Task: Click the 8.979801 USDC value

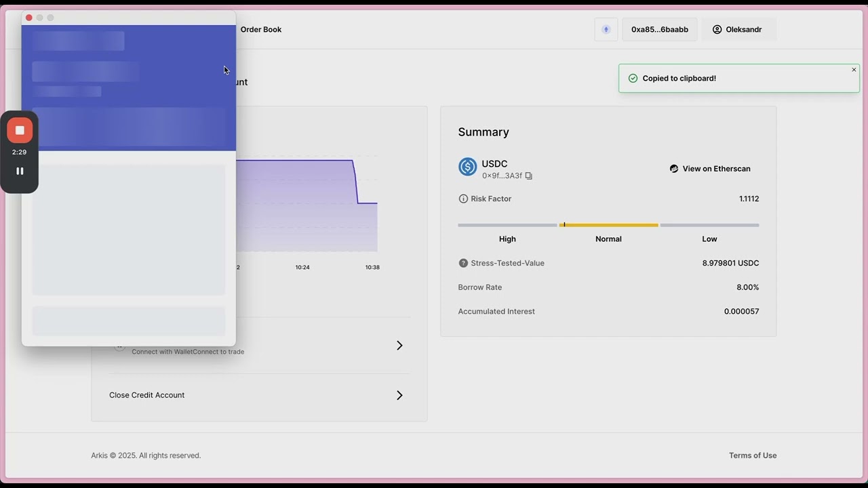Action: pos(730,263)
